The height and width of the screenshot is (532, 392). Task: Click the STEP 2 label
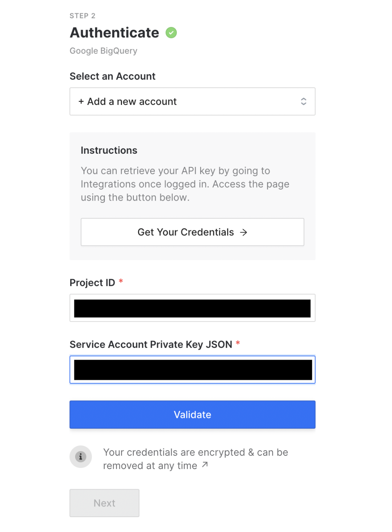pyautogui.click(x=82, y=16)
